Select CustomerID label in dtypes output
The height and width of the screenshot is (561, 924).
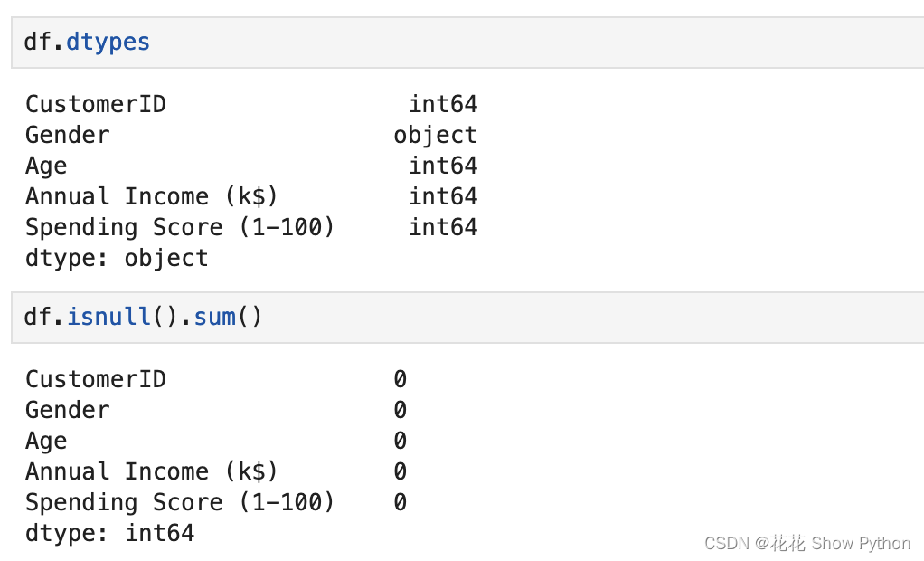pos(96,104)
